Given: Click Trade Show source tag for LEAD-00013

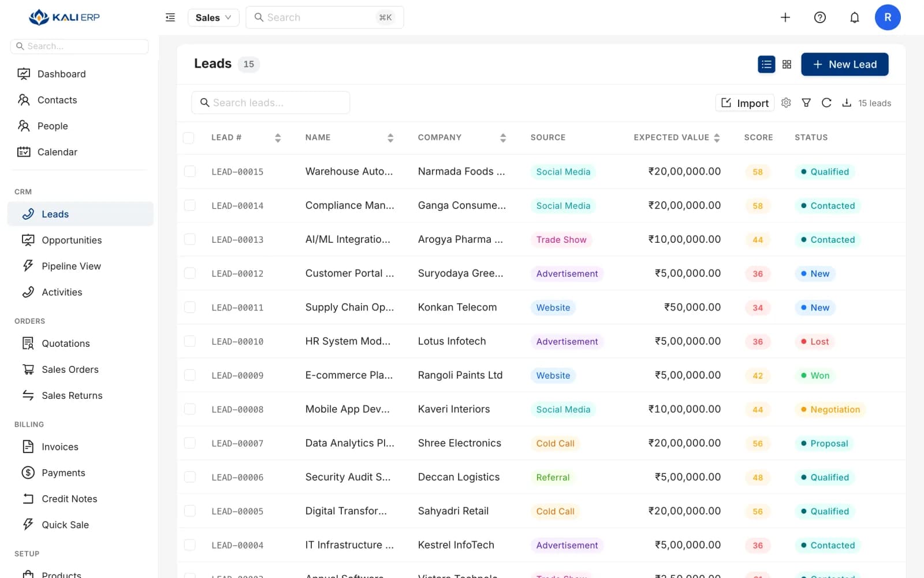Looking at the screenshot, I should coord(561,239).
